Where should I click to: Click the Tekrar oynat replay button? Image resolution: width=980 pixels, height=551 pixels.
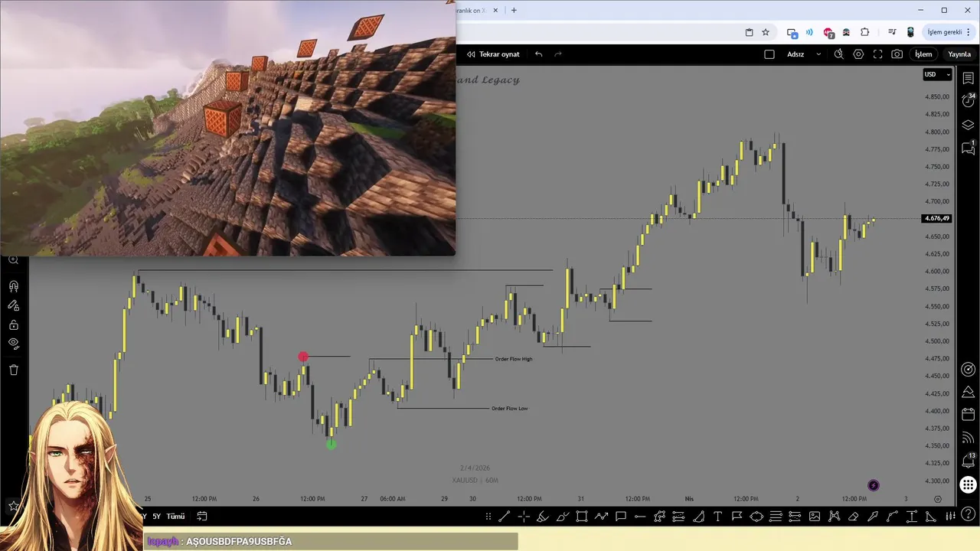[493, 54]
